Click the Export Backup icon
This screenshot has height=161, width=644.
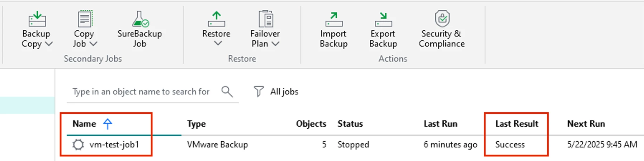tap(383, 19)
